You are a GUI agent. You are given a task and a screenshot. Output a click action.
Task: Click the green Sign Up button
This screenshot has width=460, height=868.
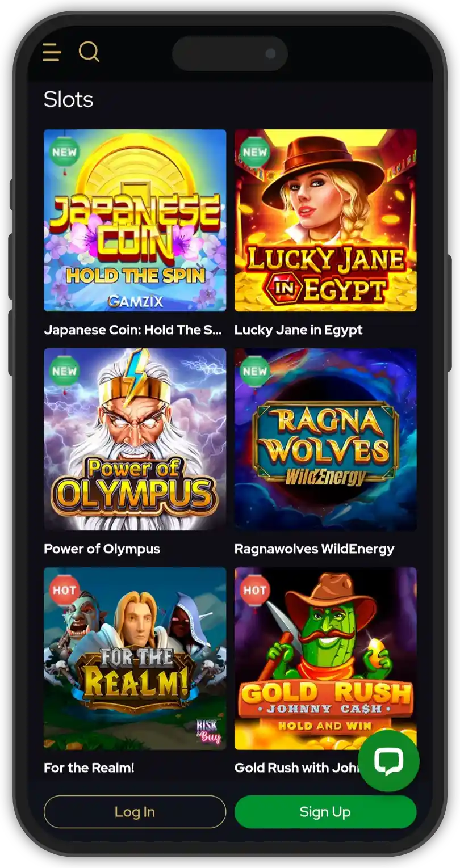click(325, 812)
